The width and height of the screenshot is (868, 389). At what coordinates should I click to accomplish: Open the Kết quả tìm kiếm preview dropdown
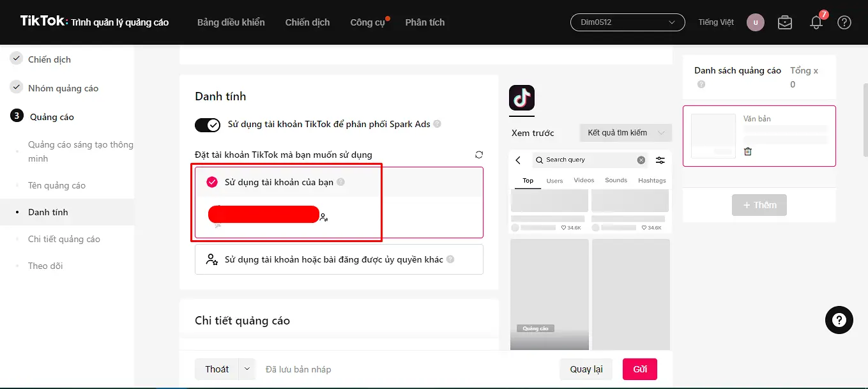626,133
